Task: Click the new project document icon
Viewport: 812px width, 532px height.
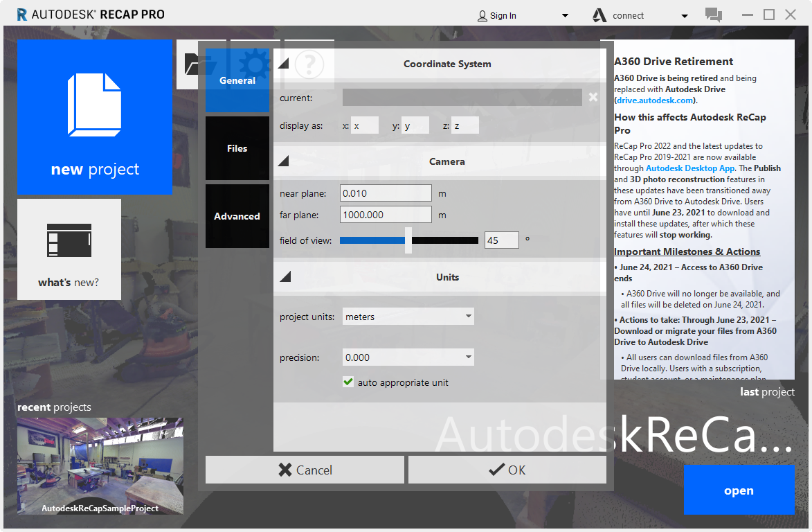Action: click(x=94, y=105)
